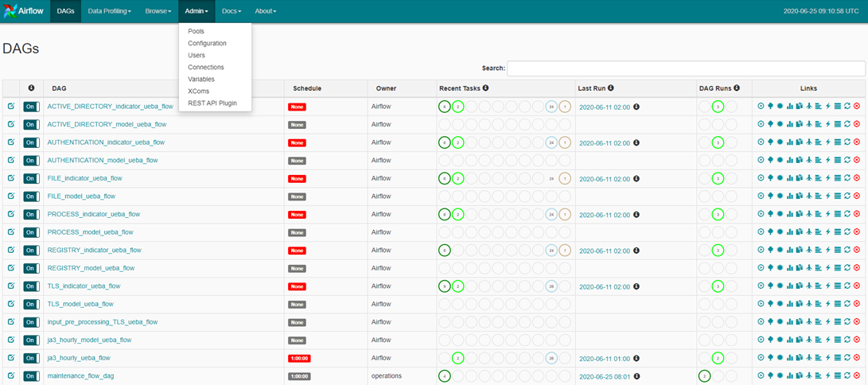Open Landing Times plane icon for TLS_model_ueba_flow

pyautogui.click(x=808, y=305)
